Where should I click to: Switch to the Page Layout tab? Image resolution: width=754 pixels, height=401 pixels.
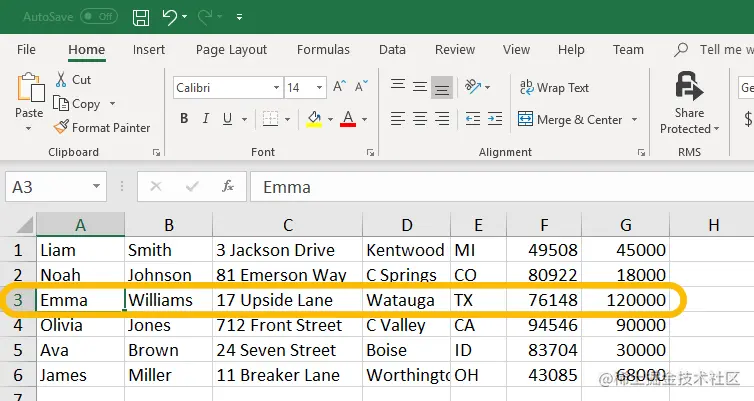[x=231, y=50]
